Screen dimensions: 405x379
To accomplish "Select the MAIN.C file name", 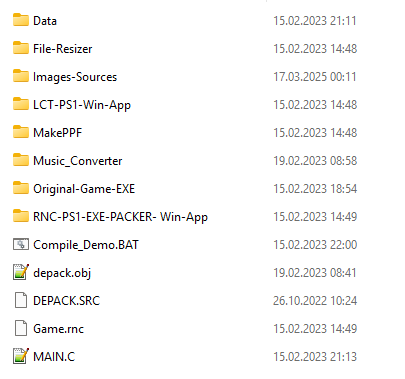I will [x=54, y=357].
